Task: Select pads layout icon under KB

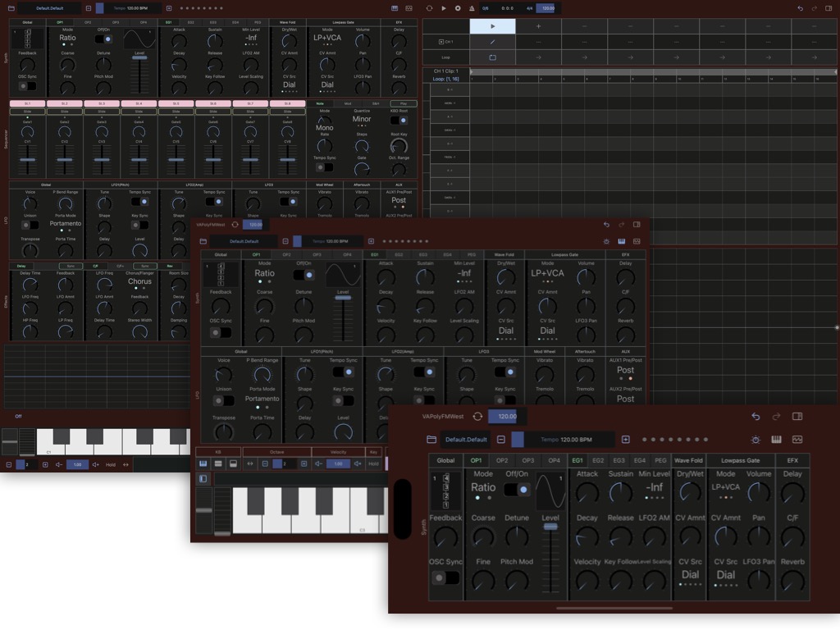Action: click(x=218, y=463)
